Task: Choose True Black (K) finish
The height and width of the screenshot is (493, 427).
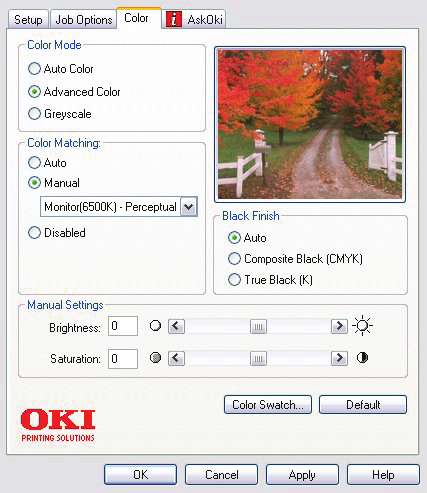Action: pyautogui.click(x=270, y=279)
